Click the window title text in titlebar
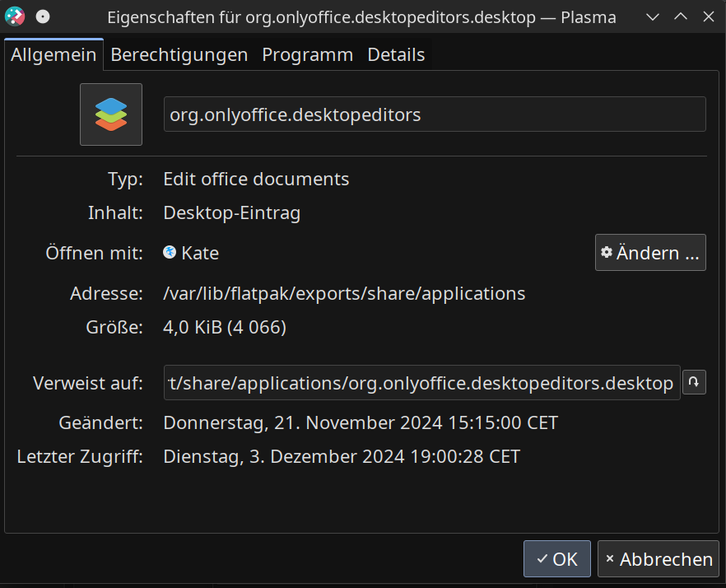 tap(361, 17)
